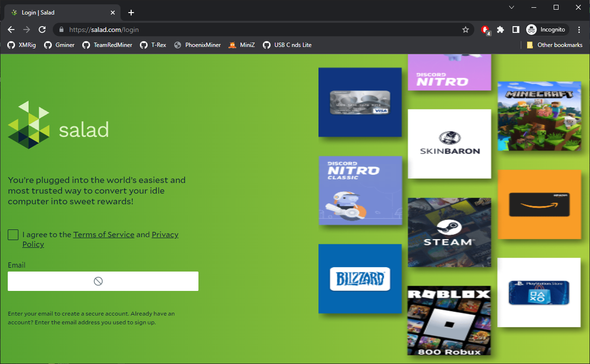Open the TeamRedMiner bookmark
Image resolution: width=590 pixels, height=364 pixels.
point(107,45)
